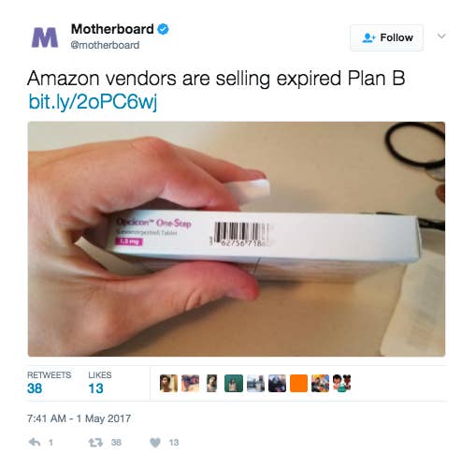
Task: View the 38 retweets list
Action: tap(49, 383)
